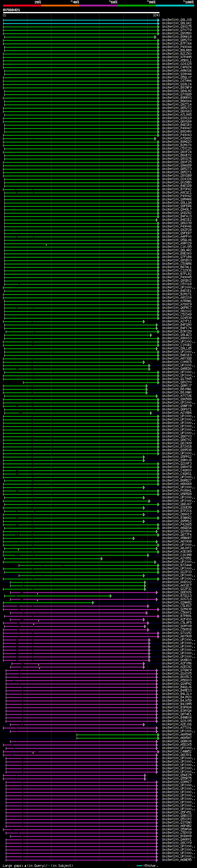Choose UniRef100_A7TS01 in the hit list
197x868 pixels.
pyautogui.click(x=177, y=728)
